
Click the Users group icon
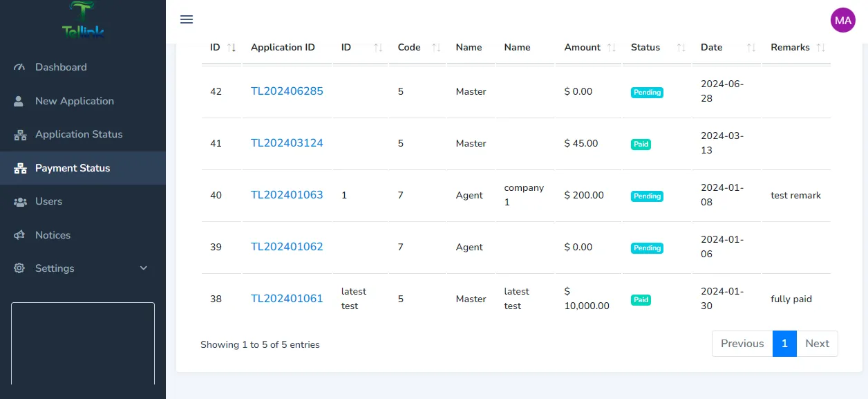tap(20, 201)
